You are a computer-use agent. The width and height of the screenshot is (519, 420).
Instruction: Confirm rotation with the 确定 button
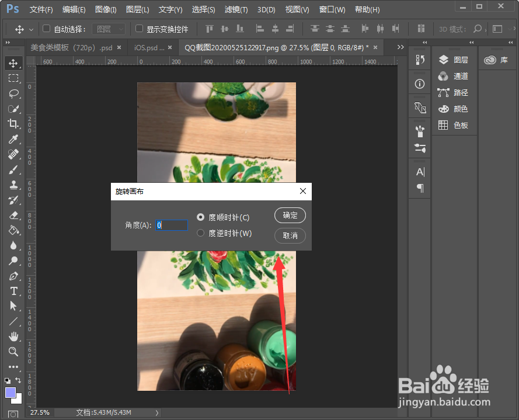click(290, 216)
